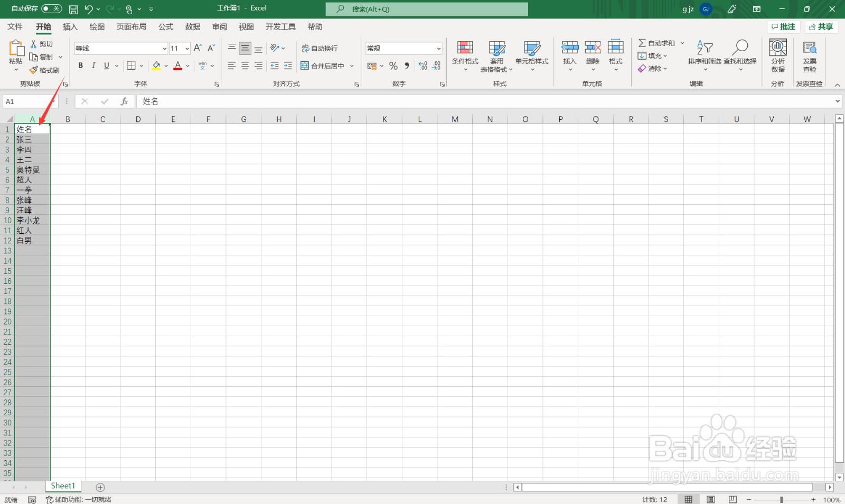Expand the Merge and Center dropdown arrow
The width and height of the screenshot is (845, 504).
[x=352, y=66]
